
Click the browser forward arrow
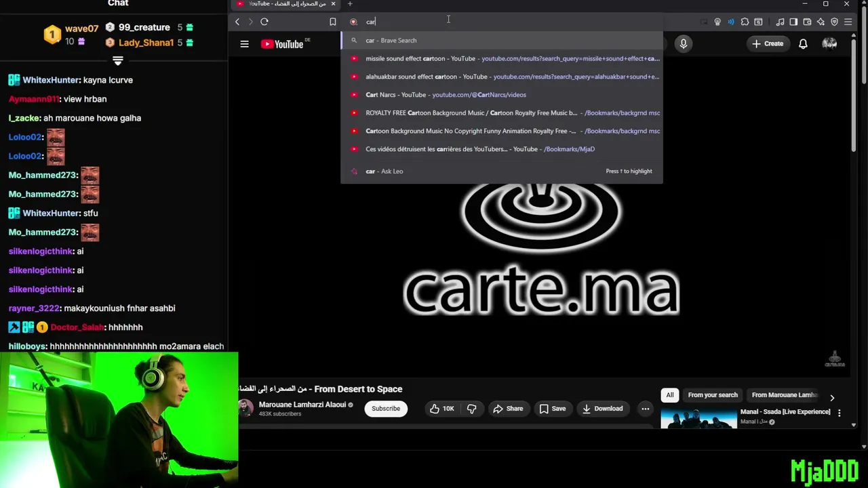(250, 22)
